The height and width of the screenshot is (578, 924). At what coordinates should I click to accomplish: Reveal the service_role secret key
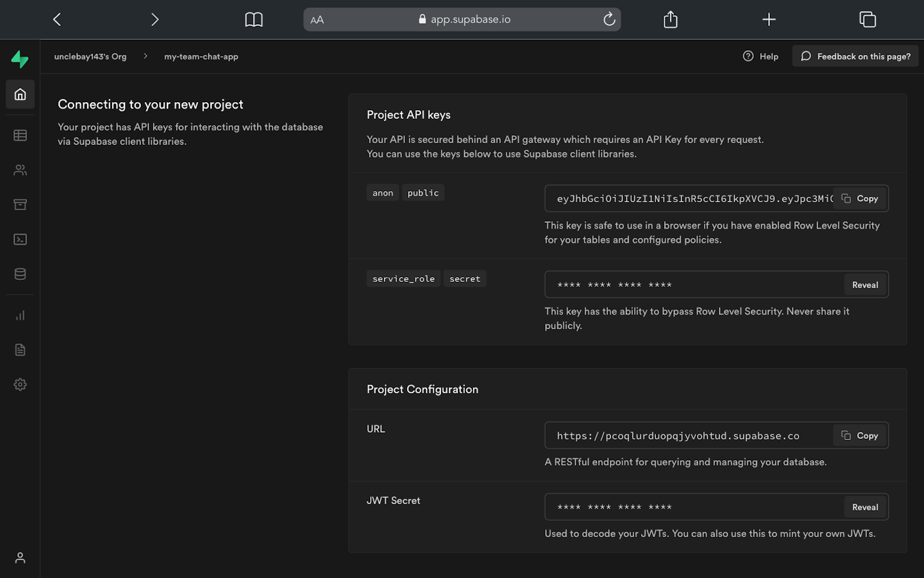(865, 284)
